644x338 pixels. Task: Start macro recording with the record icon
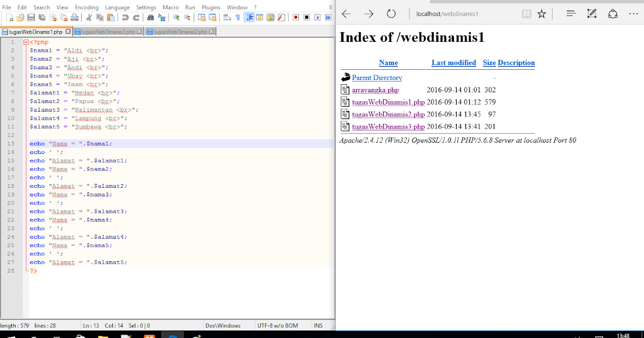[296, 18]
